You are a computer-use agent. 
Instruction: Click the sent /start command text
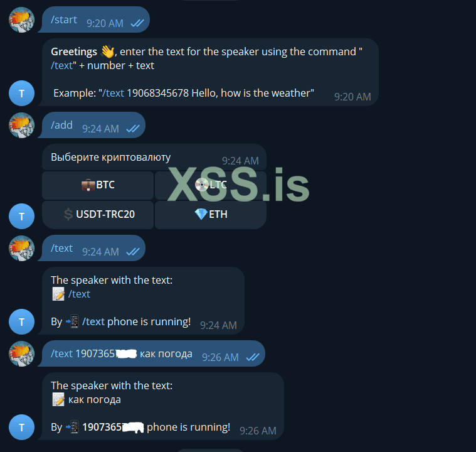click(64, 19)
